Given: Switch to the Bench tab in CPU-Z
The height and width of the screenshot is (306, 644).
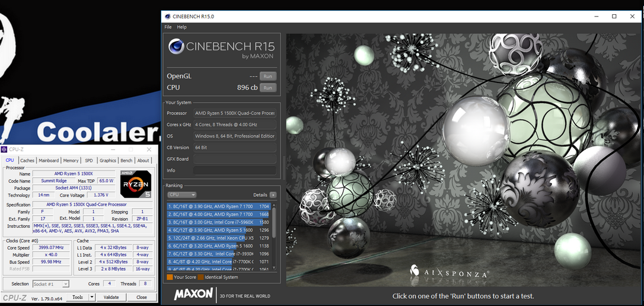Looking at the screenshot, I should (x=126, y=161).
